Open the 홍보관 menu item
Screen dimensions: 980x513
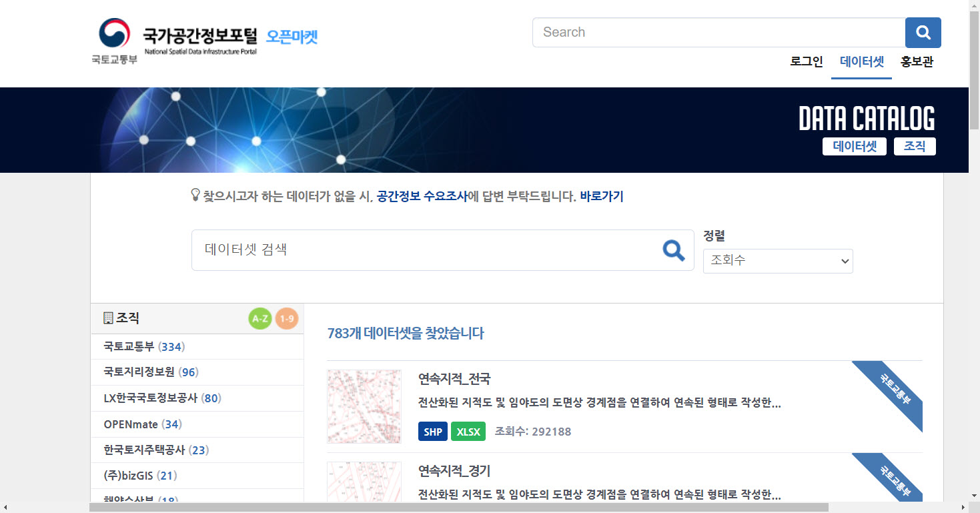tap(917, 62)
